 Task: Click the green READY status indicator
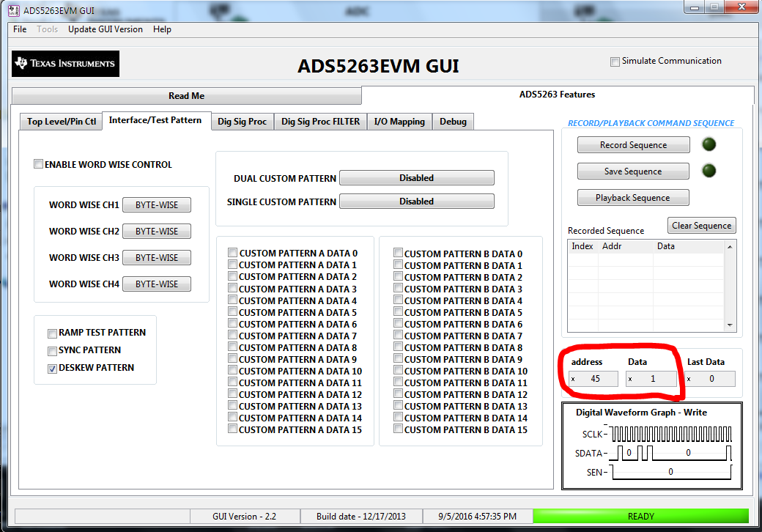641,516
